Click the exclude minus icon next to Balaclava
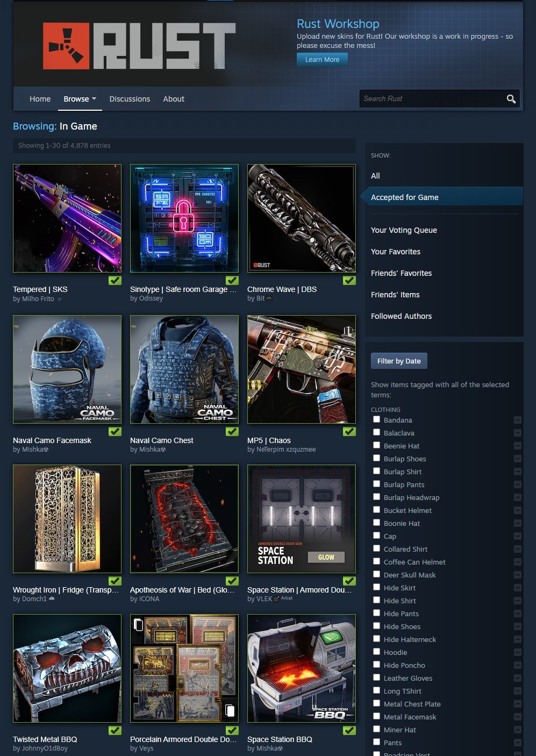Screen dimensions: 536x756 point(517,433)
